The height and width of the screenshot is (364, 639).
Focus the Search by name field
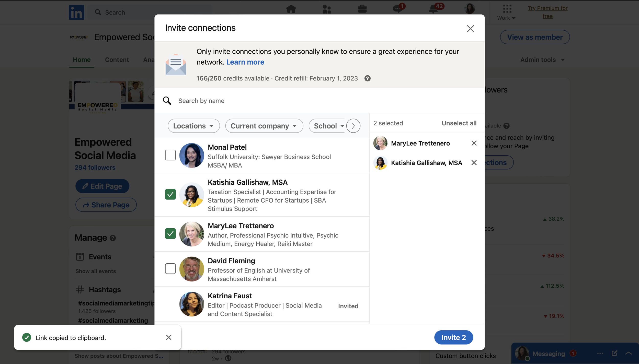pyautogui.click(x=319, y=101)
